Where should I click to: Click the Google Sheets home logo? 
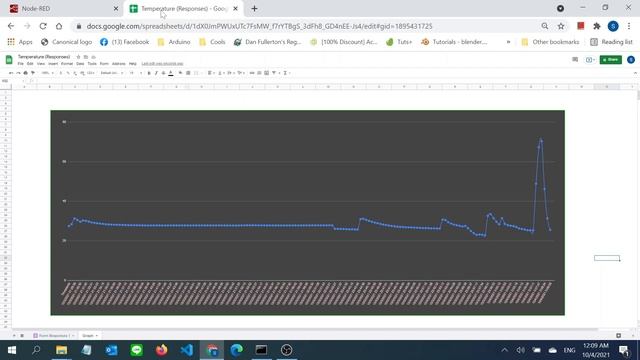click(x=9, y=60)
